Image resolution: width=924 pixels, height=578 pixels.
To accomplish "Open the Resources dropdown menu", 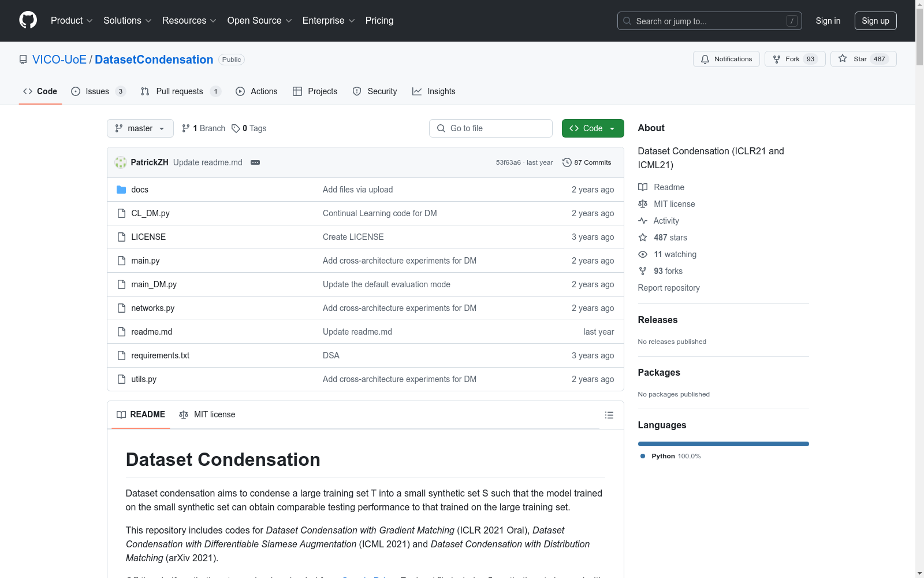I will tap(189, 21).
